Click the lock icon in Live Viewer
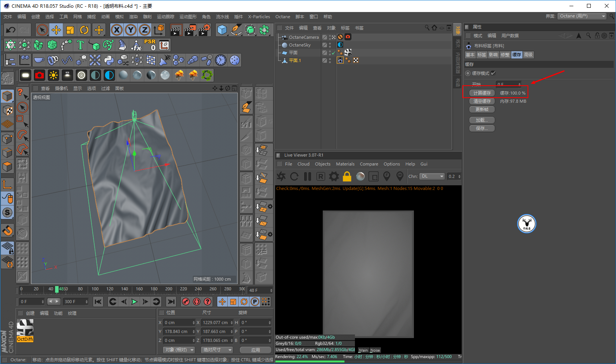The height and width of the screenshot is (364, 616). tap(347, 177)
